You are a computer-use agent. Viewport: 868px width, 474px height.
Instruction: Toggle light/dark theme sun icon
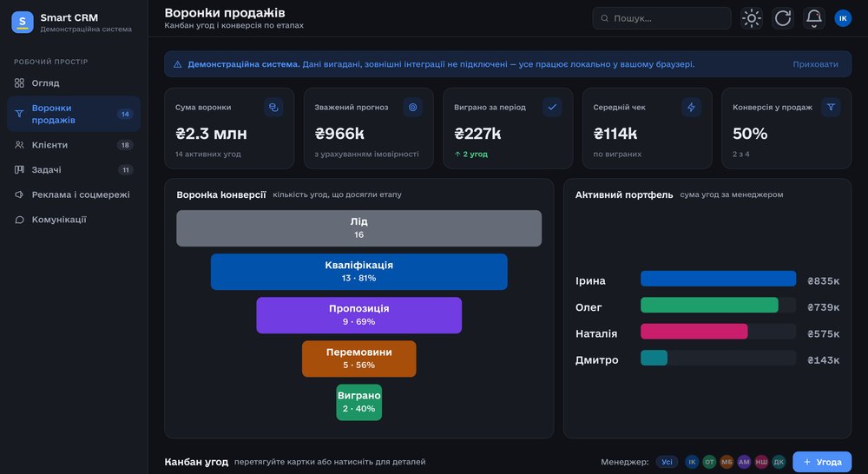(751, 18)
